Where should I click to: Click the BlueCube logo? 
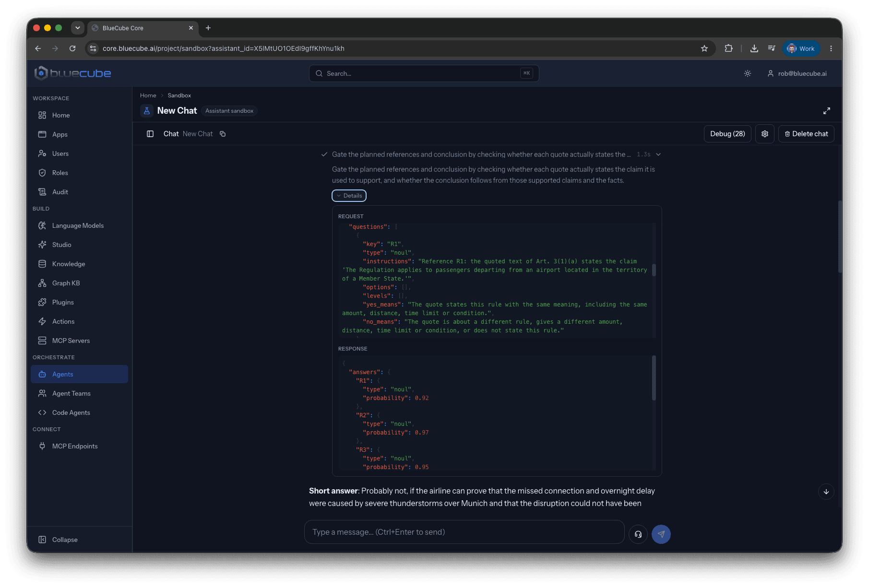click(72, 73)
